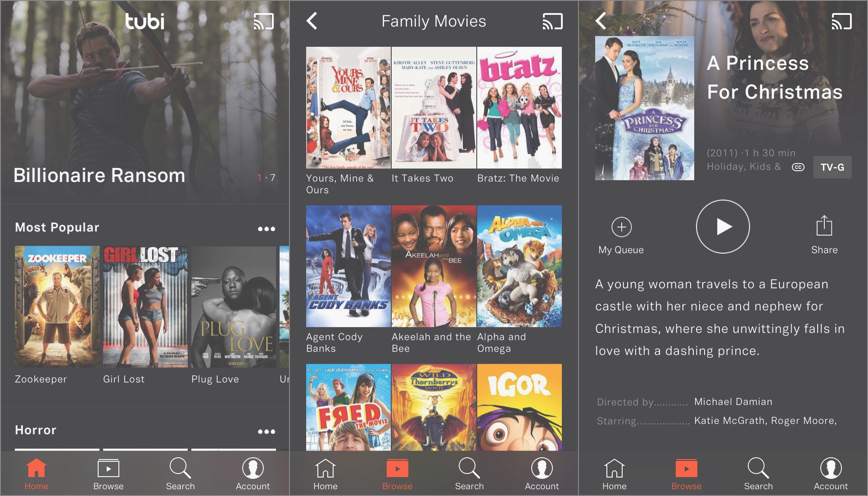Tap the Horror section heading
This screenshot has height=496, width=868.
(x=36, y=430)
